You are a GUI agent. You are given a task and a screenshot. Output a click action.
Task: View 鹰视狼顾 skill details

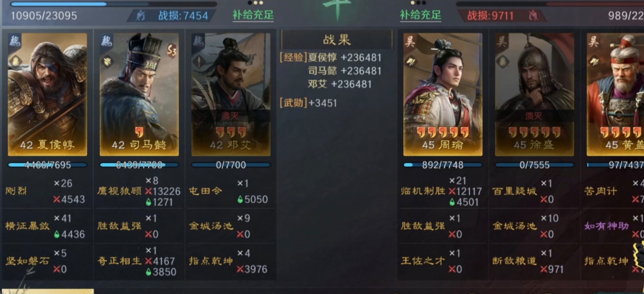pos(119,191)
